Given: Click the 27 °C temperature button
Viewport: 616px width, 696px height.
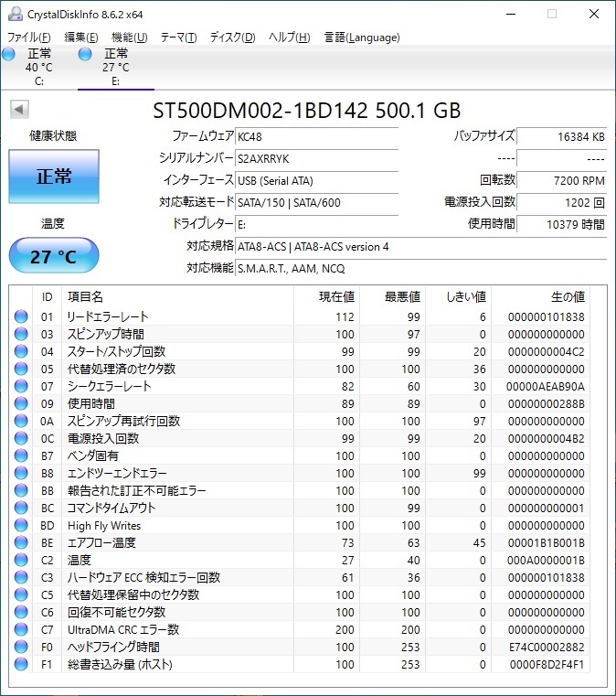Looking at the screenshot, I should coord(54,256).
